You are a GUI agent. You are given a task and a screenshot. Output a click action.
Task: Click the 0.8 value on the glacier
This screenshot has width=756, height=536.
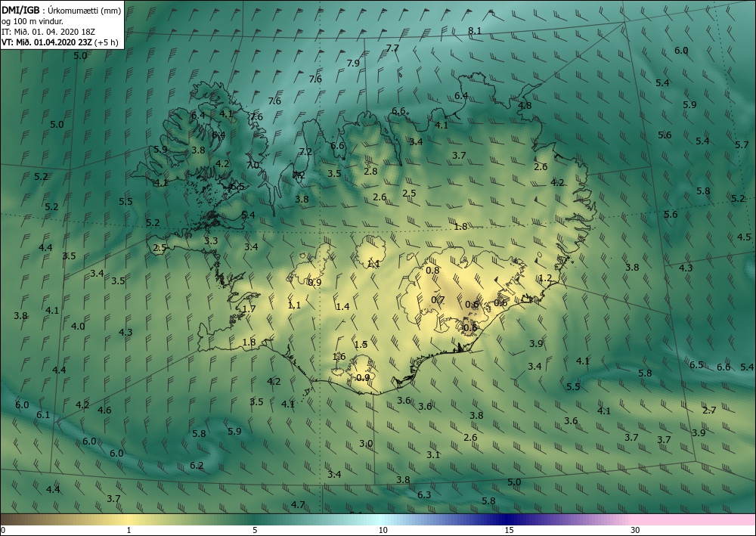[432, 271]
